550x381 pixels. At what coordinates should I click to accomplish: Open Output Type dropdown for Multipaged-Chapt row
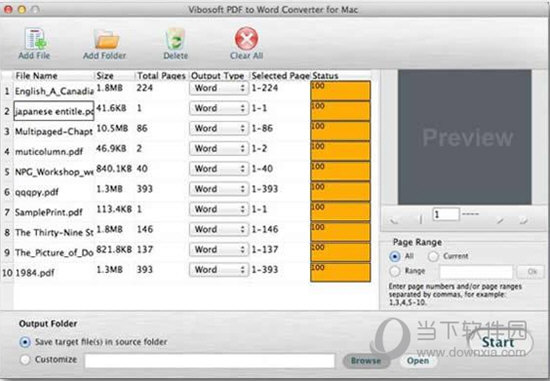[219, 128]
